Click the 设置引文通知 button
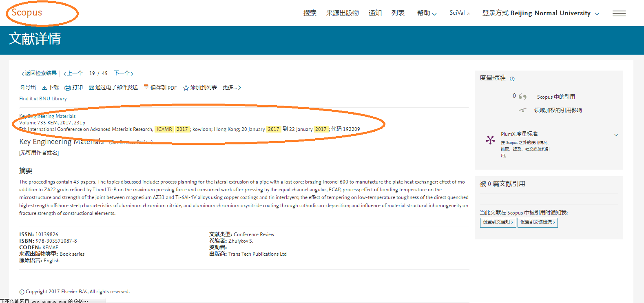This screenshot has width=644, height=303. tap(498, 222)
